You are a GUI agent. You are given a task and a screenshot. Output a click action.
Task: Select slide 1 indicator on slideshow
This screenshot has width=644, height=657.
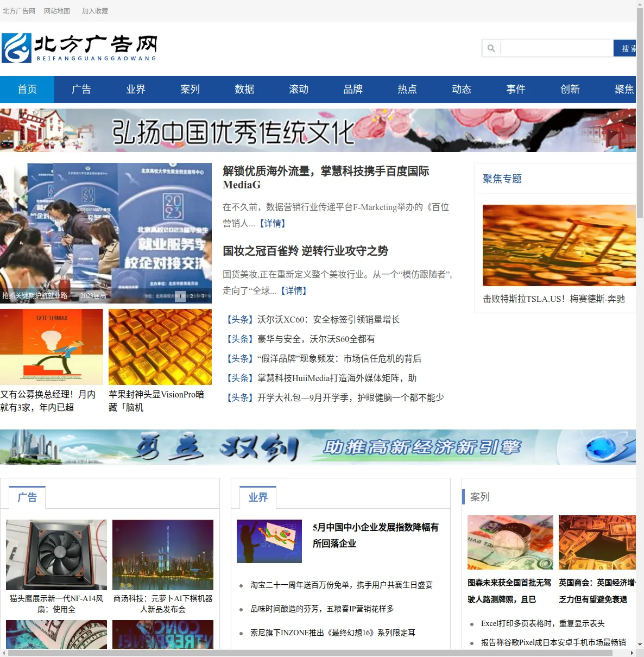click(180, 296)
